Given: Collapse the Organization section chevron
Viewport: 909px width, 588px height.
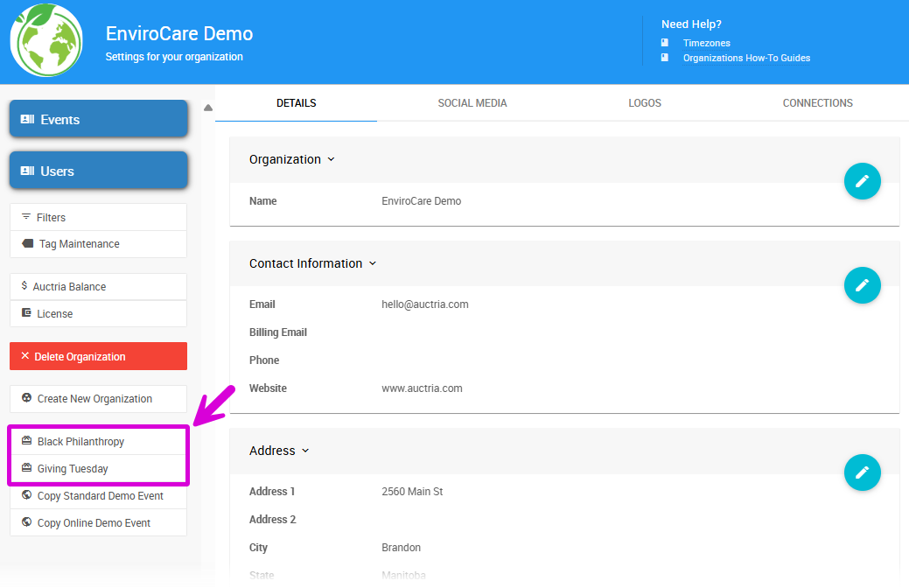Looking at the screenshot, I should (331, 160).
